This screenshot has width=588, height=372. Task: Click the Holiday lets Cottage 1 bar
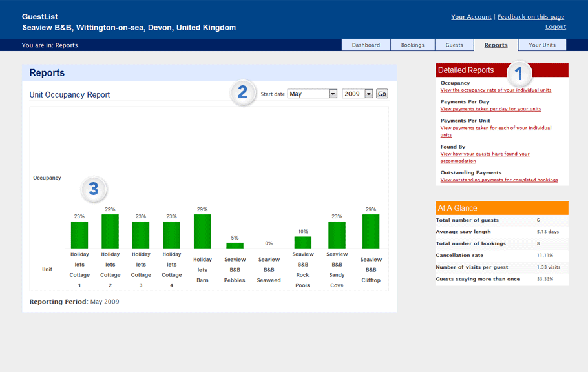[79, 235]
